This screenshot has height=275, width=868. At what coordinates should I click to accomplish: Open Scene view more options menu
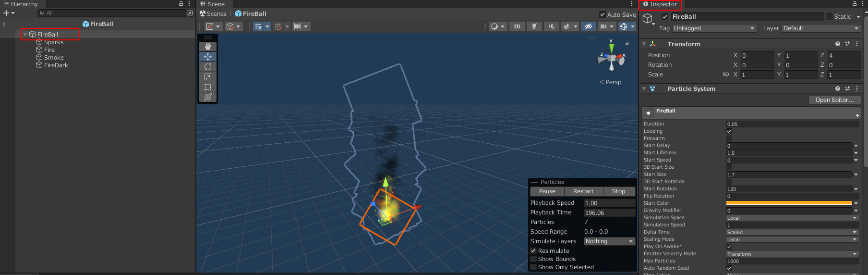pos(632,4)
